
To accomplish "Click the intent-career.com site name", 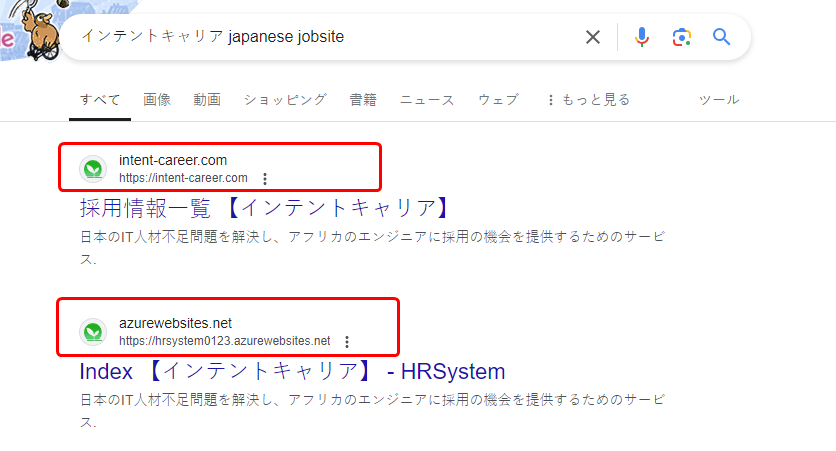I will 173,160.
